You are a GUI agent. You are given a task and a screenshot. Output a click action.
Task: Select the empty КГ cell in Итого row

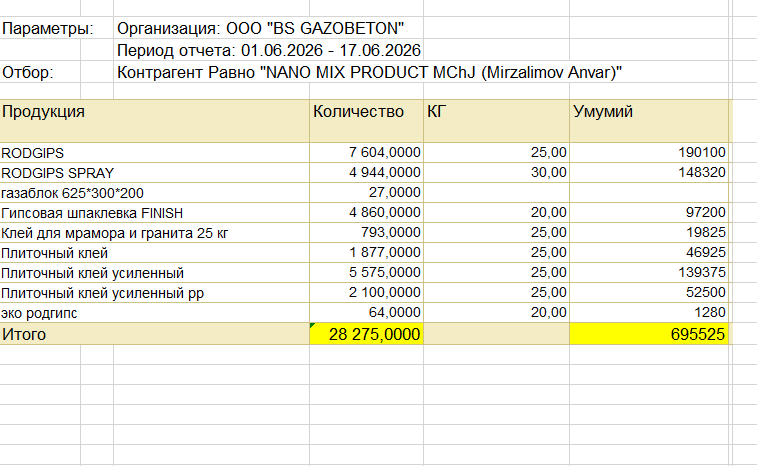(x=496, y=334)
